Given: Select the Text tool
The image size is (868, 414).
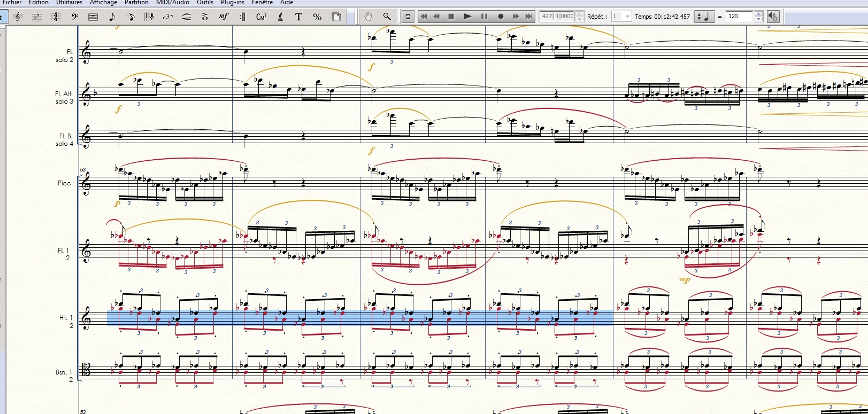Looking at the screenshot, I should point(298,17).
